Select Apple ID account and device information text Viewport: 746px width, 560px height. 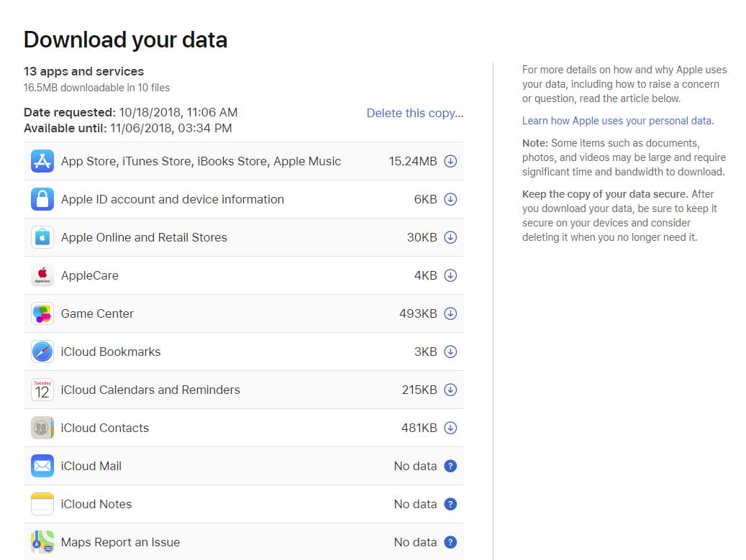pos(172,199)
